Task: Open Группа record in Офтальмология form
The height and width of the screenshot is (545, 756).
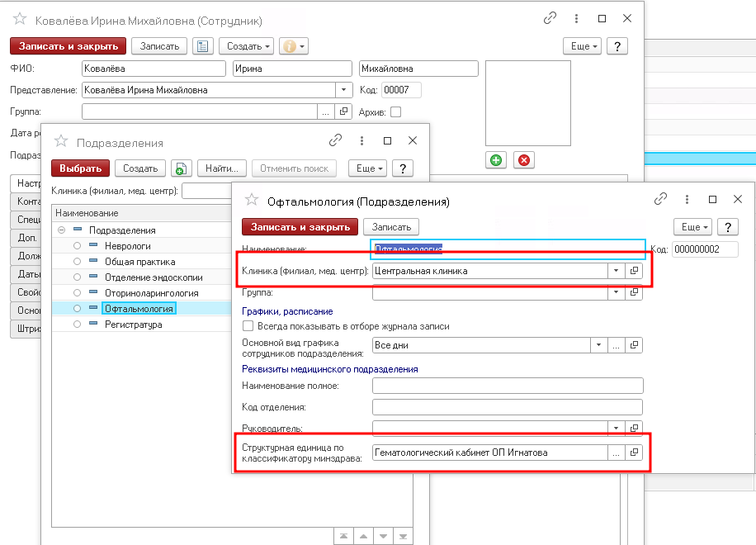Action: (x=634, y=292)
